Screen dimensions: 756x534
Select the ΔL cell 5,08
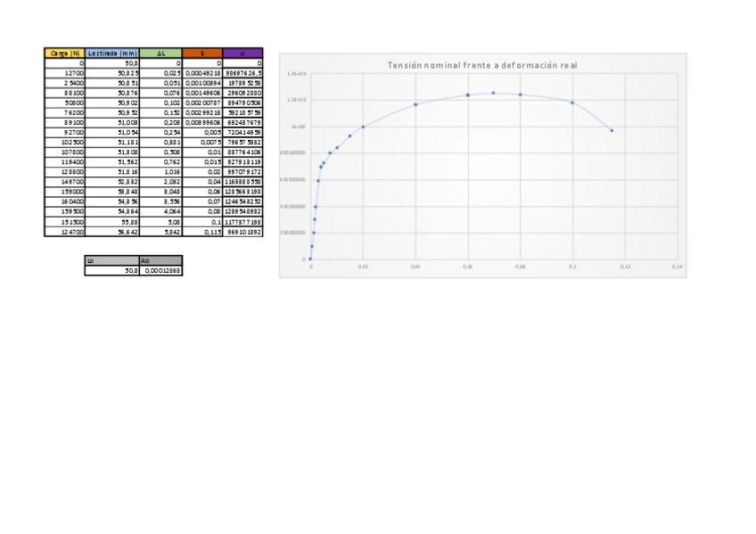click(161, 222)
